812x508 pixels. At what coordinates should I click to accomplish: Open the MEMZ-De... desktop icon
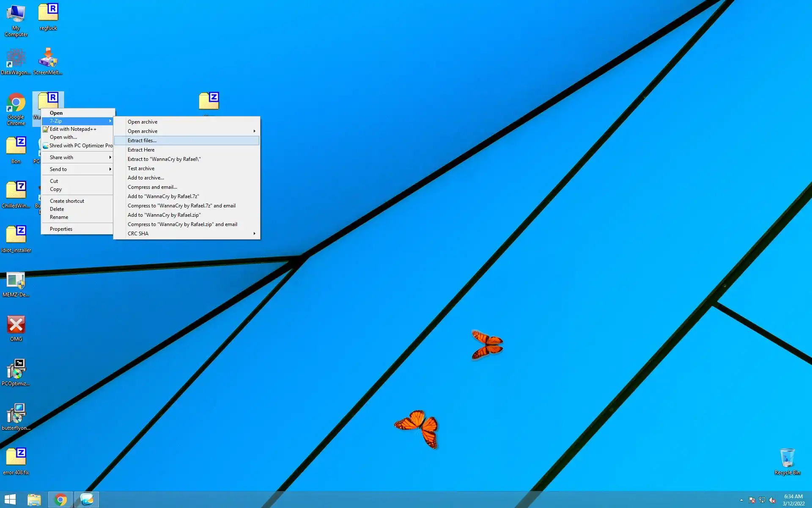(16, 281)
